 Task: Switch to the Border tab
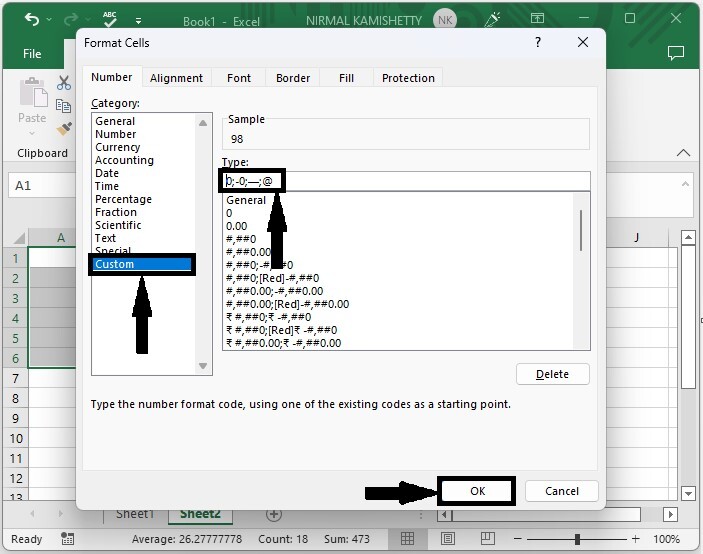pyautogui.click(x=293, y=78)
